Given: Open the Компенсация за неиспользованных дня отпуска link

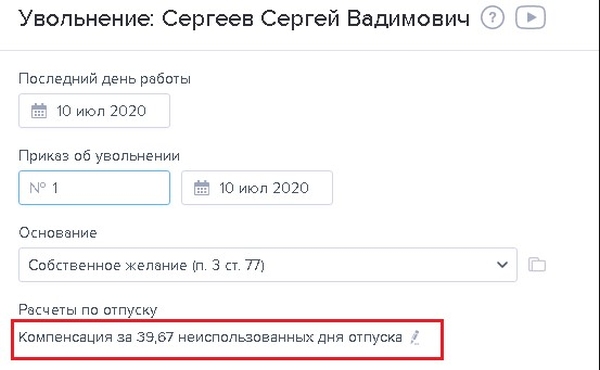Looking at the screenshot, I should click(x=210, y=337).
